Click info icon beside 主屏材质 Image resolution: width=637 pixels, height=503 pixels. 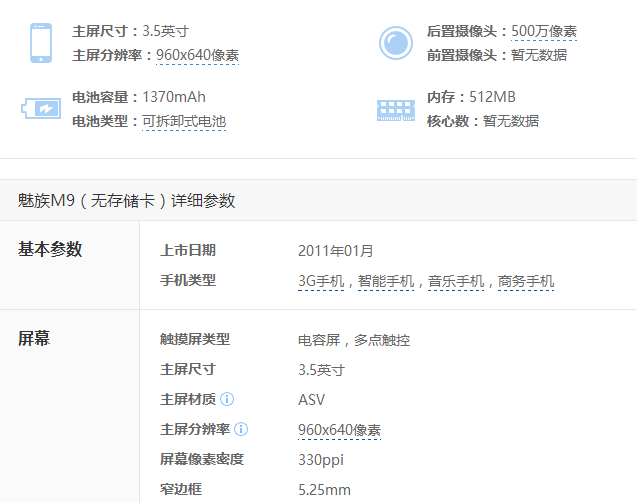point(227,399)
